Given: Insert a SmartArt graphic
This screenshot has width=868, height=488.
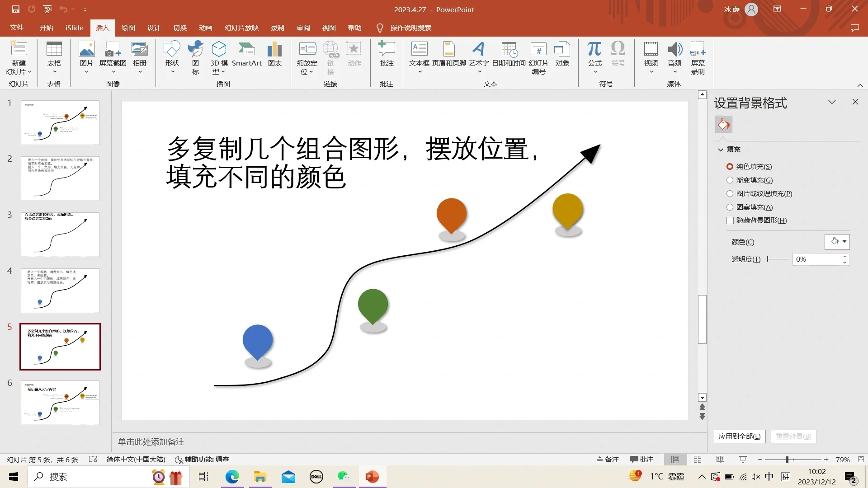Looking at the screenshot, I should click(x=247, y=52).
